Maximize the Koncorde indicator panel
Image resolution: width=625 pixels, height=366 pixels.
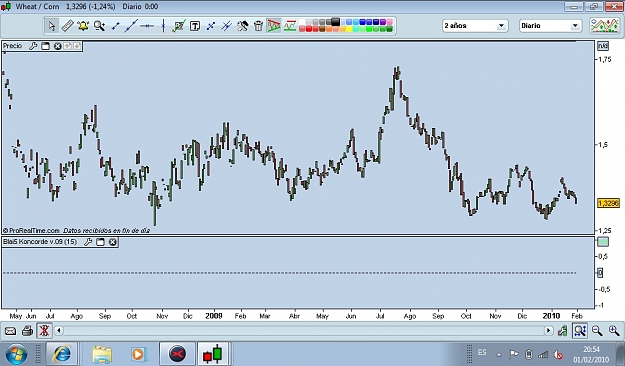[100, 242]
